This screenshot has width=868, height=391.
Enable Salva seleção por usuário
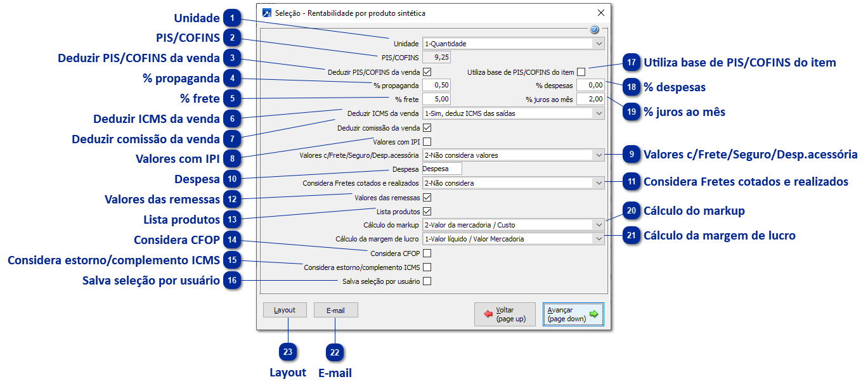(x=427, y=281)
